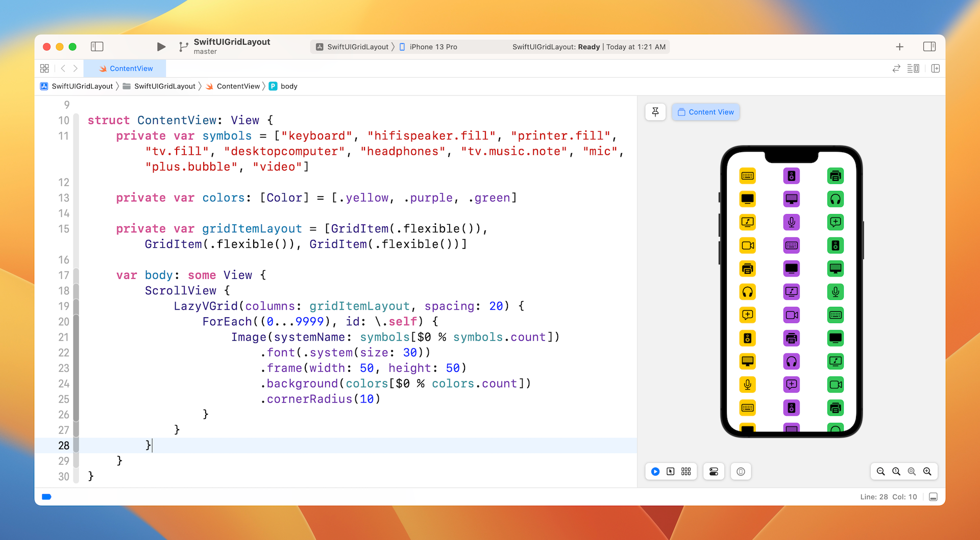Expand the body symbol in jump bar
The image size is (980, 540).
(288, 86)
